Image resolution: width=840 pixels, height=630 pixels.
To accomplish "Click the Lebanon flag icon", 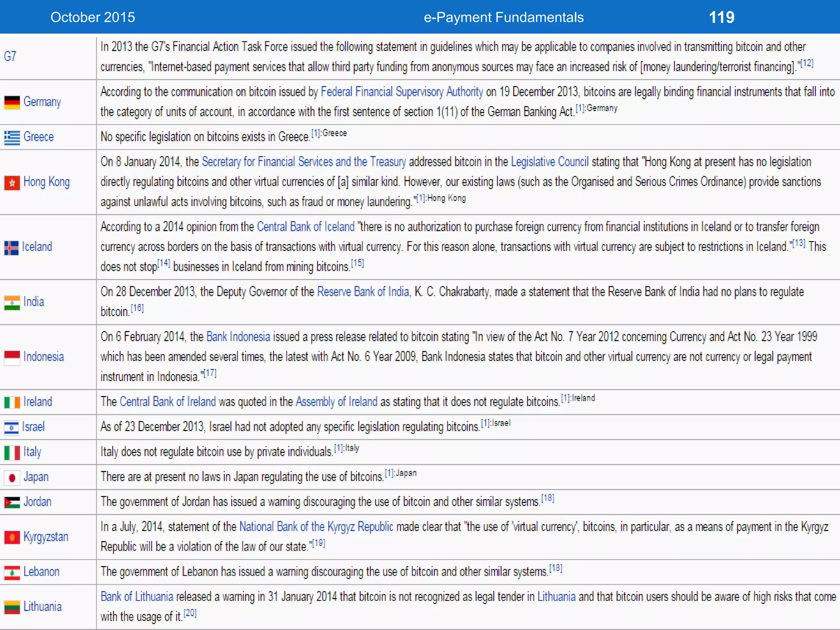I will [x=12, y=573].
